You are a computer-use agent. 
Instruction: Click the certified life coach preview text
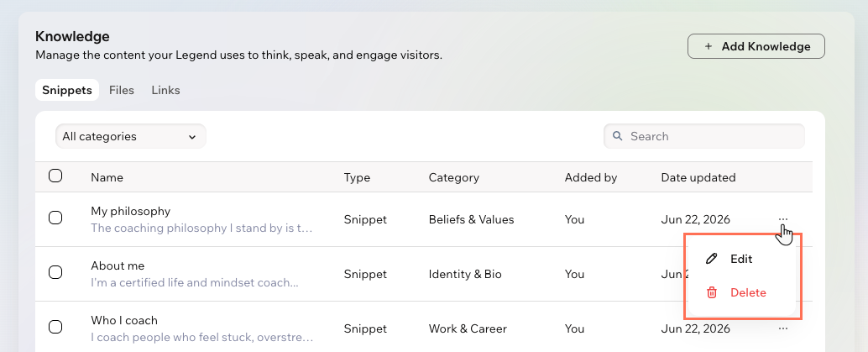point(195,283)
